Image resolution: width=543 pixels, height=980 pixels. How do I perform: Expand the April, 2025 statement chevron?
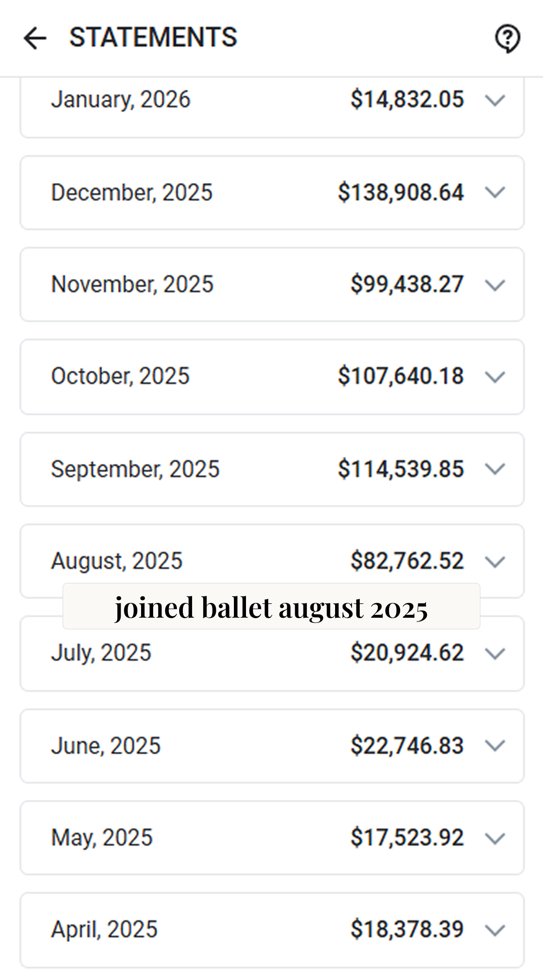(495, 930)
